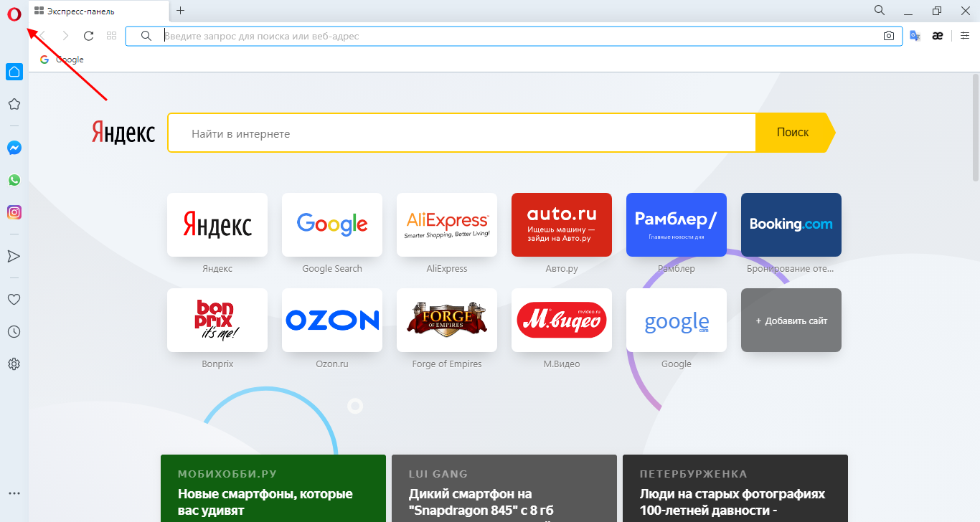The image size is (980, 522).
Task: Open the ПЕТЕРБУРЖЕНКА news card
Action: [x=735, y=488]
